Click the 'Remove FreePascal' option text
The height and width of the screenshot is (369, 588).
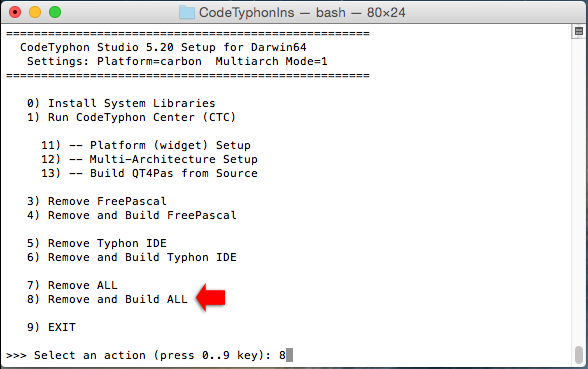(x=107, y=201)
